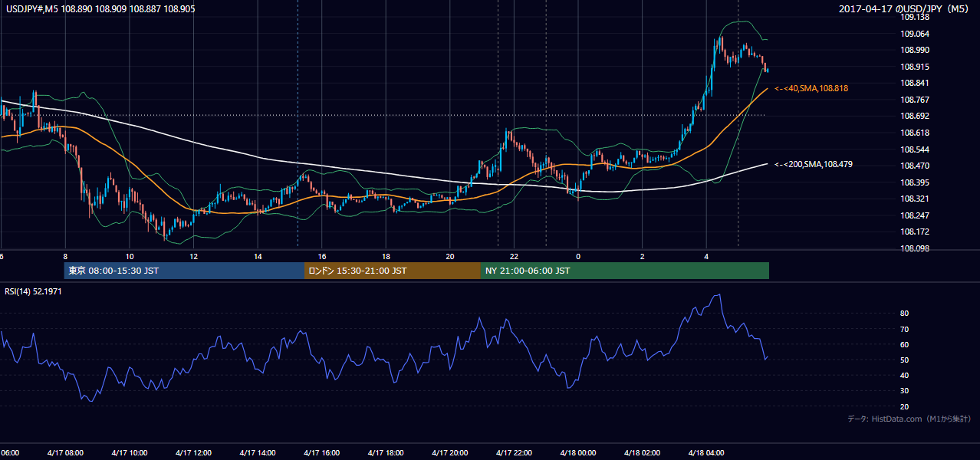
Task: Click the 4/18 04:00 bottom time label
Action: [705, 452]
